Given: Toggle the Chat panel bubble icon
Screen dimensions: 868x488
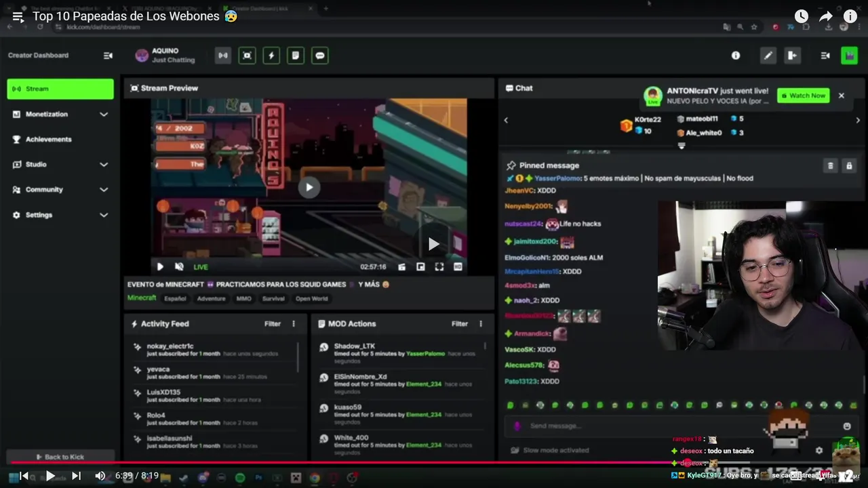Looking at the screenshot, I should (320, 56).
